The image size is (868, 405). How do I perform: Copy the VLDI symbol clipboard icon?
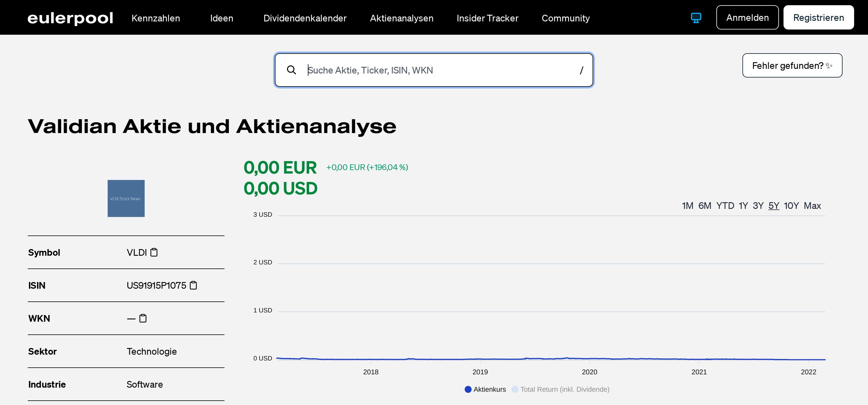coord(154,252)
